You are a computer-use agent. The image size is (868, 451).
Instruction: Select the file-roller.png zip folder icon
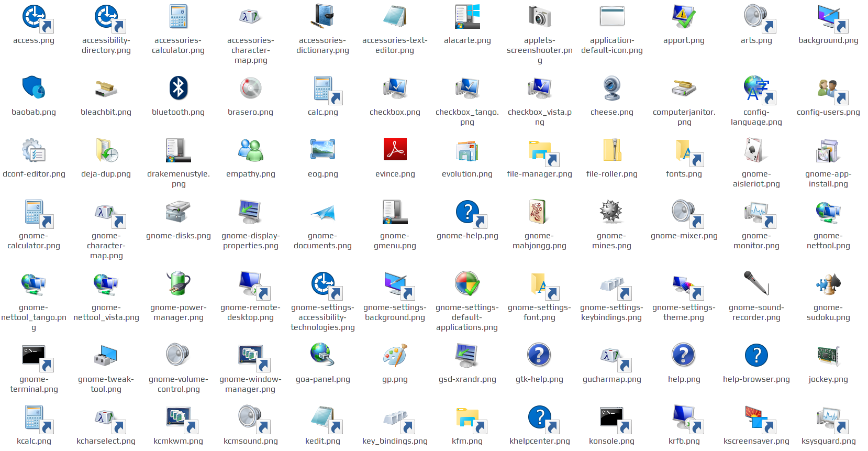(612, 150)
